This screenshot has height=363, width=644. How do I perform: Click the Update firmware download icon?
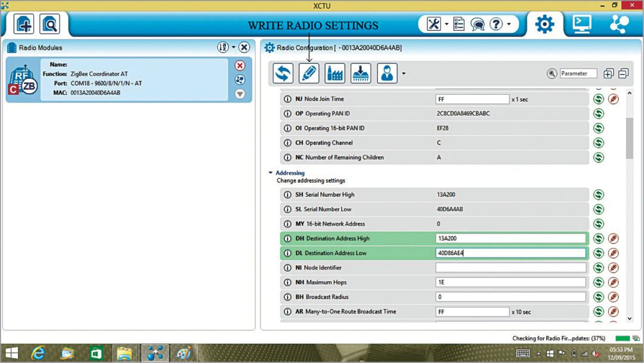(x=360, y=73)
